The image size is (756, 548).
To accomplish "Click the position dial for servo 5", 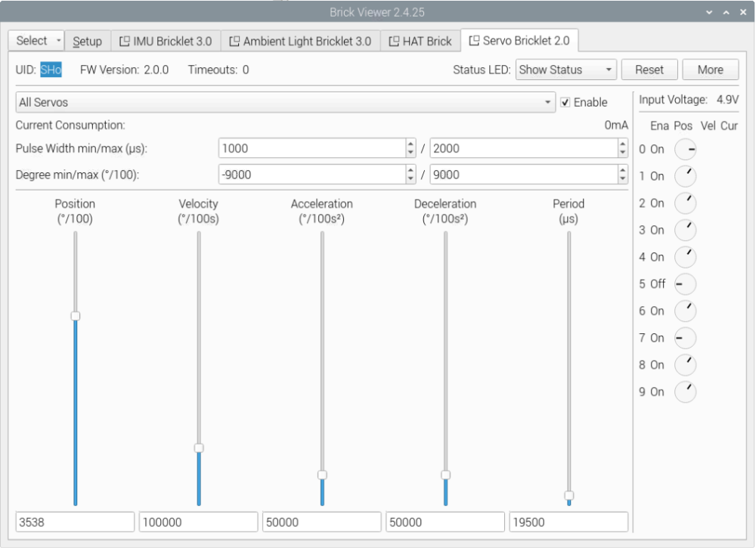I will 685,284.
